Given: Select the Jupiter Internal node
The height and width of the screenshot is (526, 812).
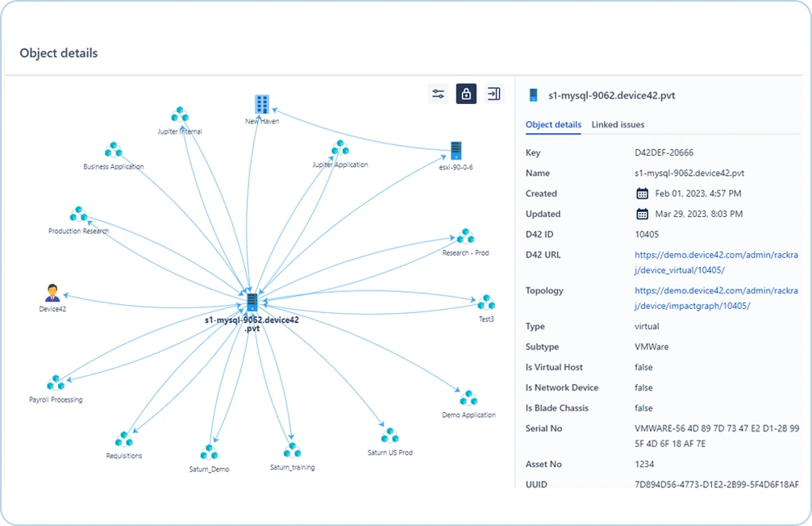Looking at the screenshot, I should click(x=180, y=115).
